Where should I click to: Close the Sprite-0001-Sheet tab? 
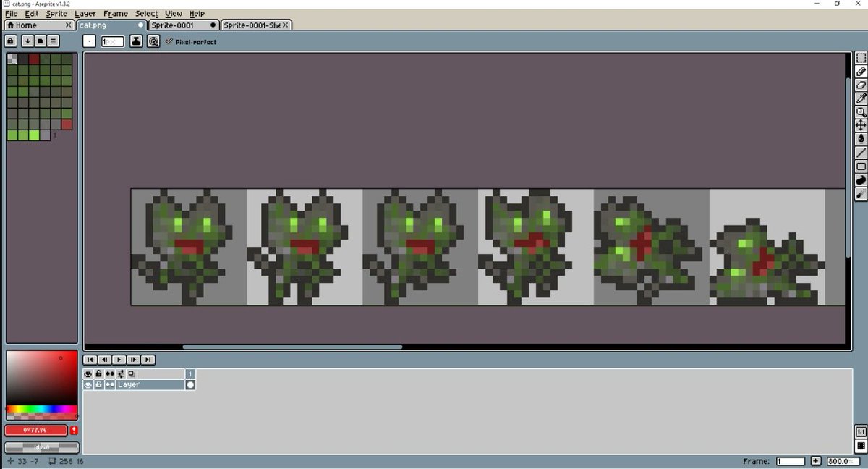[285, 25]
